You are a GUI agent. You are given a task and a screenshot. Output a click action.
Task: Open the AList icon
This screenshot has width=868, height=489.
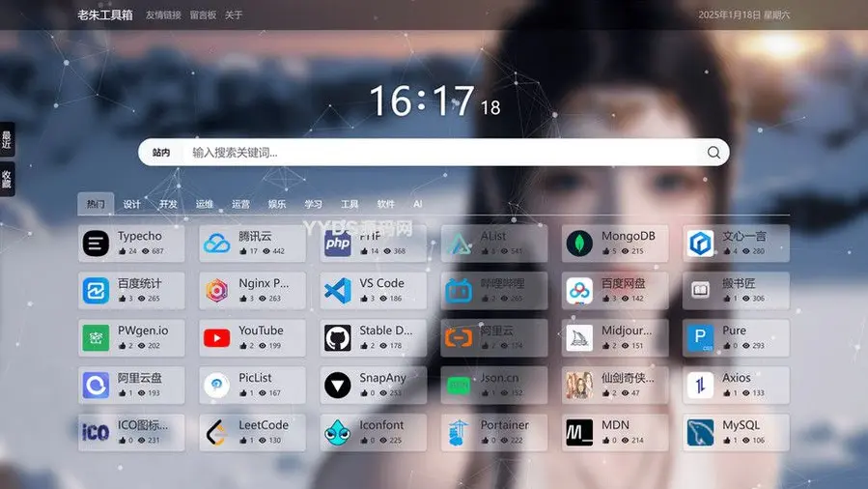pyautogui.click(x=459, y=244)
